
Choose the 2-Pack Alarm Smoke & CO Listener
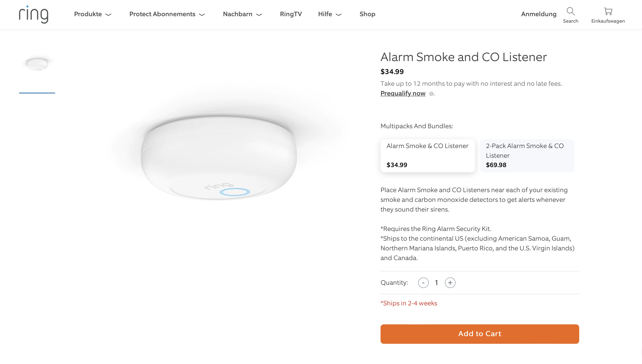527,155
